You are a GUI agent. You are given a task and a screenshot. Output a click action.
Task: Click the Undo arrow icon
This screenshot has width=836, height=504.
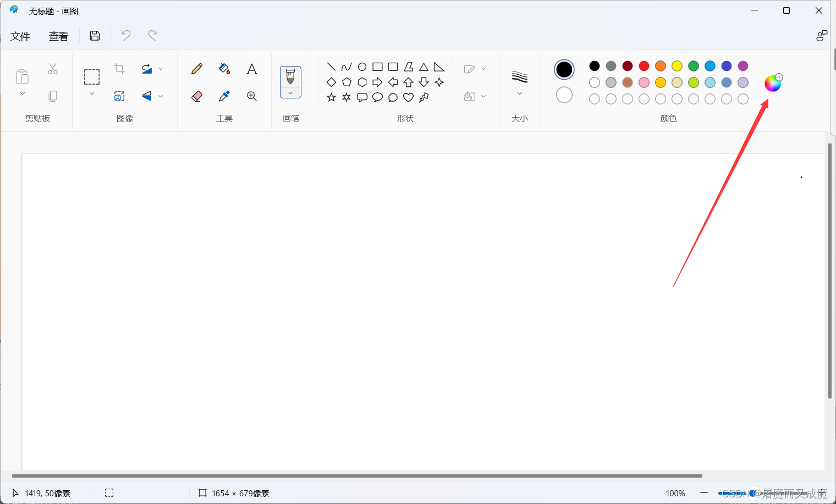[126, 36]
